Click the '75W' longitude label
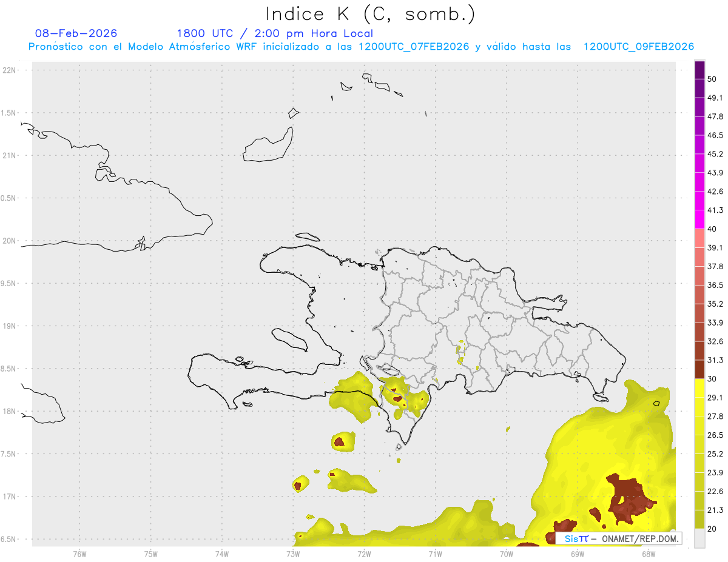728x562 pixels. coord(151,554)
